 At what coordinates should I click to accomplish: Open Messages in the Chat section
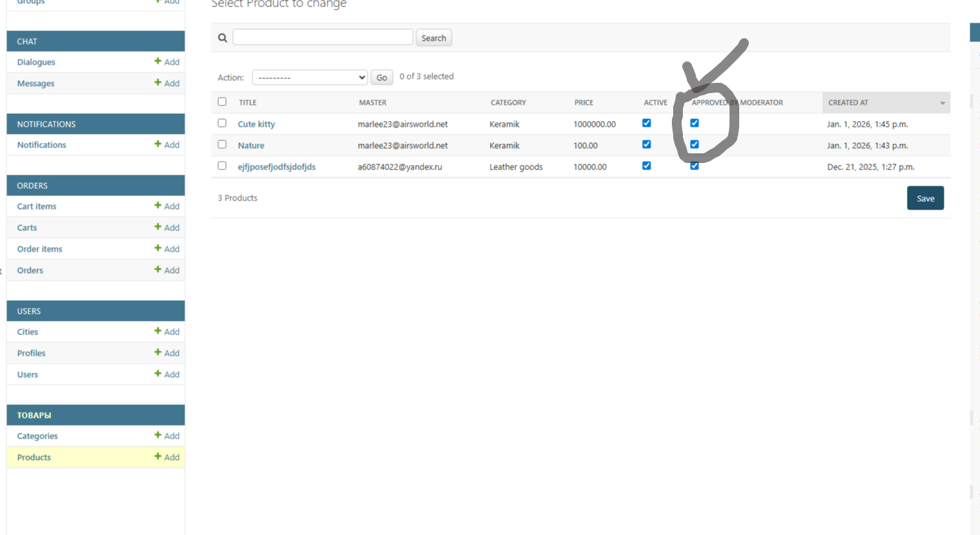click(x=36, y=83)
